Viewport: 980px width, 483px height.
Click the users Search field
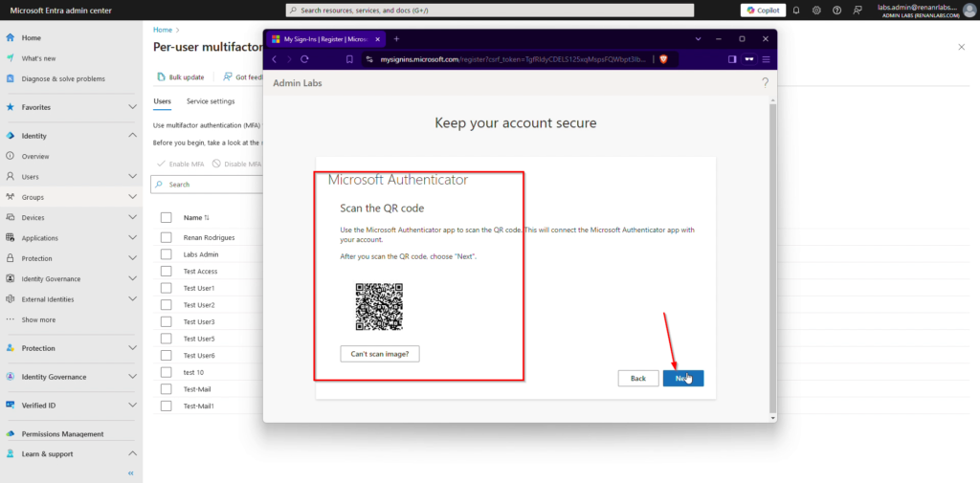tap(207, 185)
